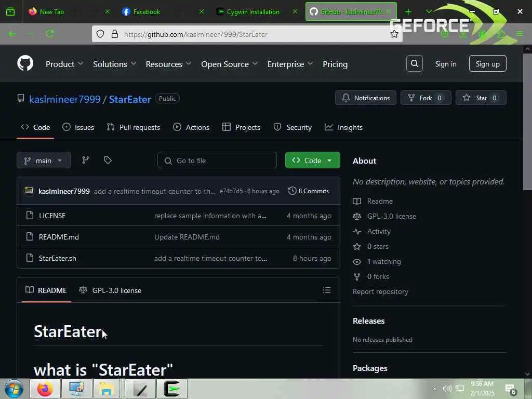This screenshot has height=399, width=532.
Task: Switch to the Insights tab
Action: click(x=343, y=127)
